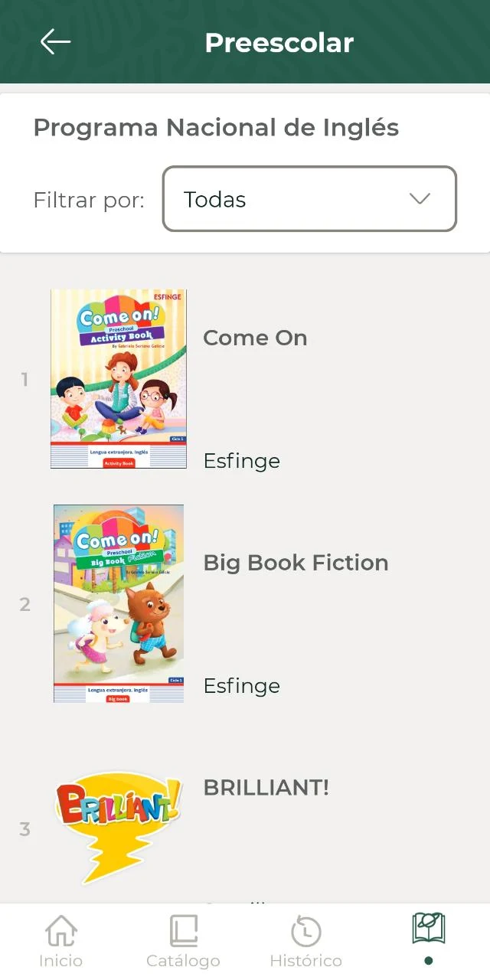Tap Esfinge publisher under Come On
The image size is (490, 980).
tap(241, 461)
